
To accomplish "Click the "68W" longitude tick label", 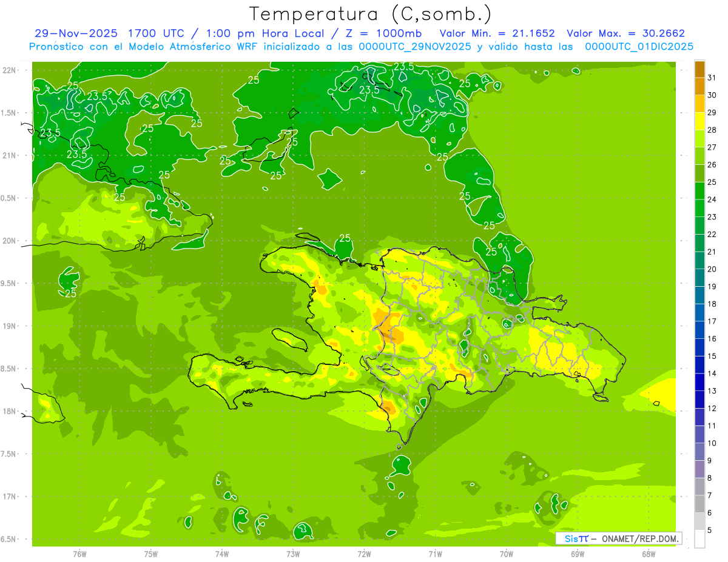I will point(649,554).
